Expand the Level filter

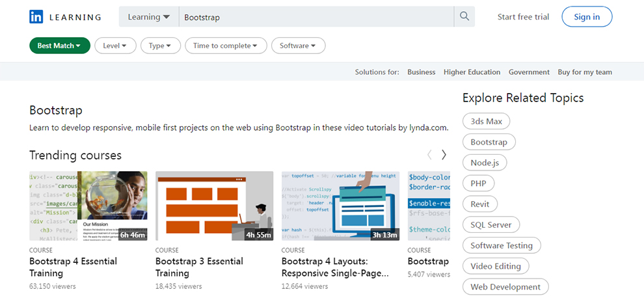click(x=115, y=46)
